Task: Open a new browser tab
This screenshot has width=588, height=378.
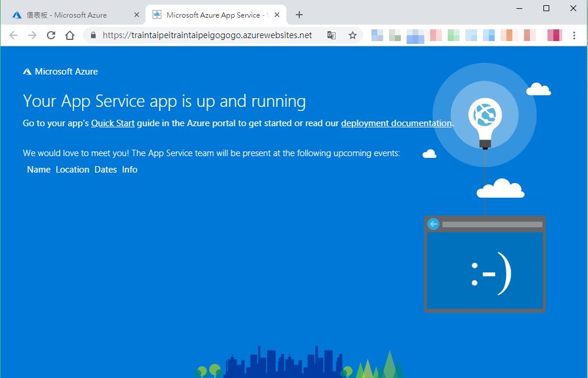Action: 299,15
